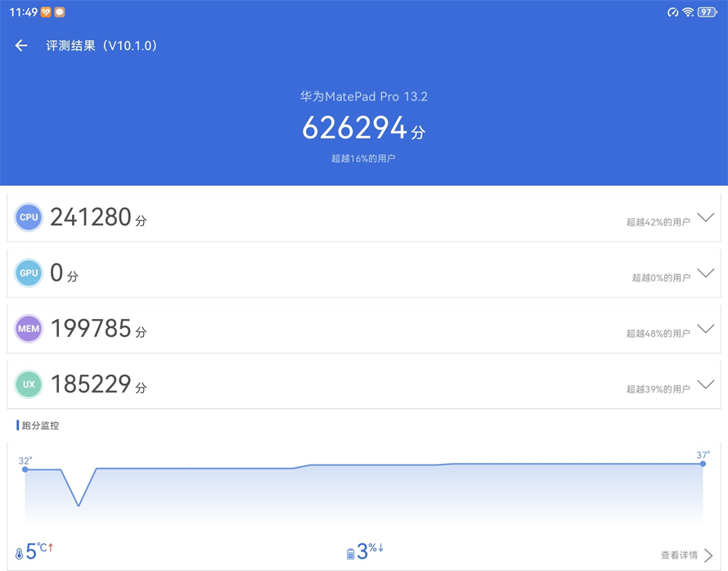Tap the GPU score 0
The height and width of the screenshot is (571, 728).
coord(56,272)
